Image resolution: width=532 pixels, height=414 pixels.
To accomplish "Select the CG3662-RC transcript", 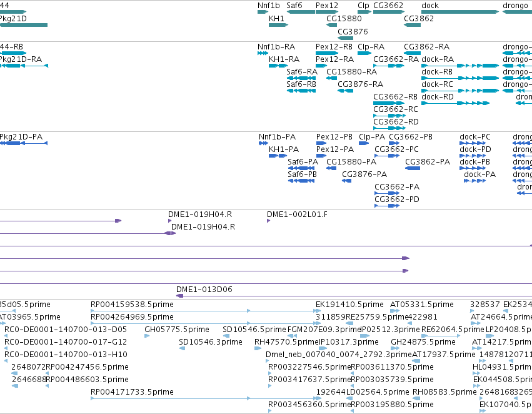I will pos(389,116).
